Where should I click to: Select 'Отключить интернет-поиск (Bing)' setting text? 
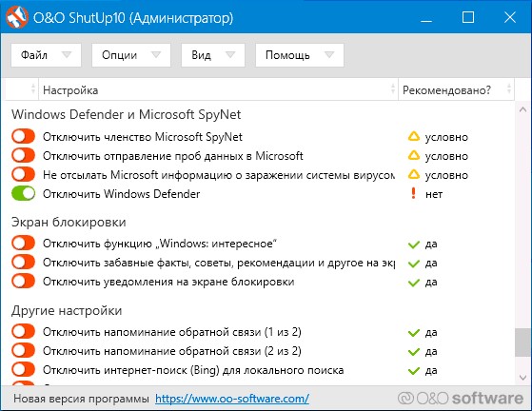(x=193, y=370)
